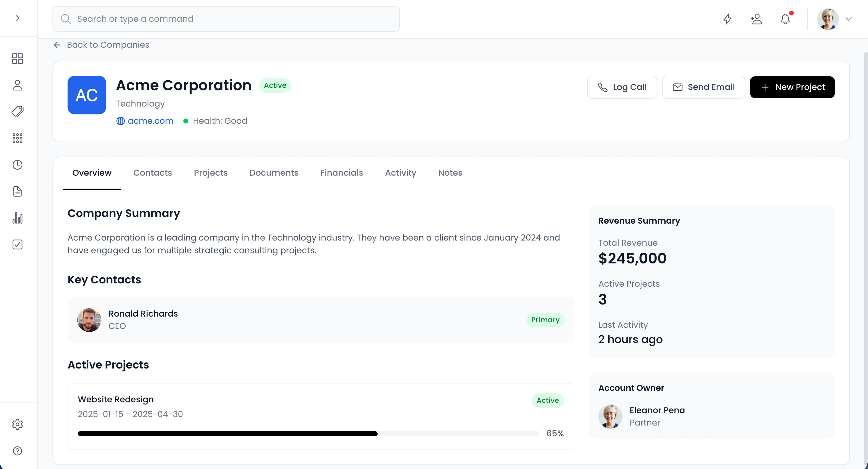Open the notifications bell

[785, 19]
